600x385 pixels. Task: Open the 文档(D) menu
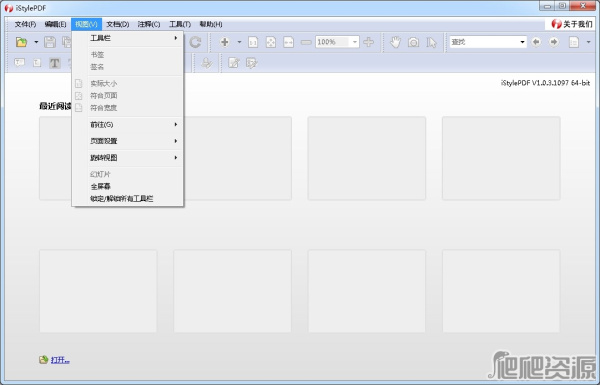117,24
